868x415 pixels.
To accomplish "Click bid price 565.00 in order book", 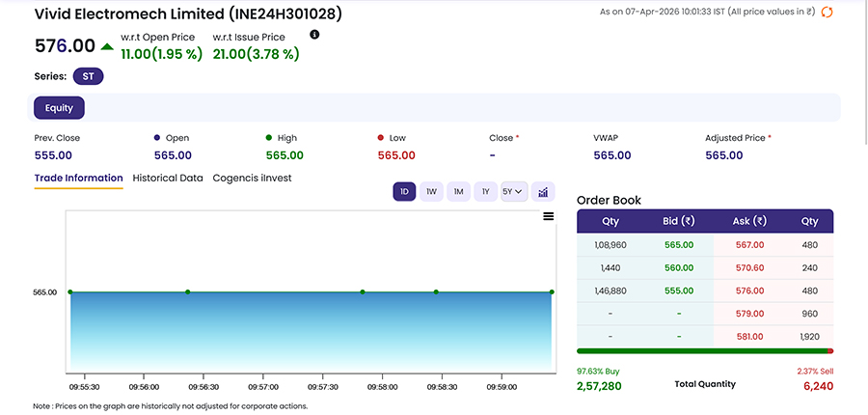I will (679, 245).
